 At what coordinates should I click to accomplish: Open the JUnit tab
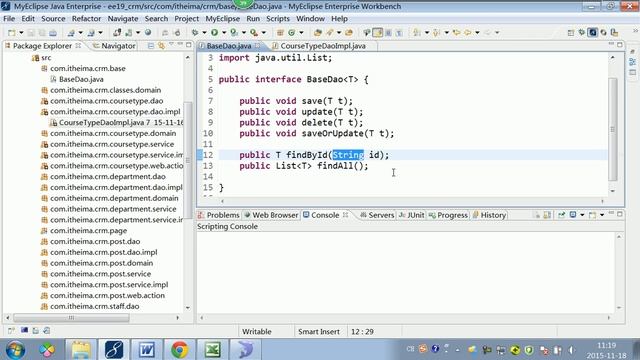click(411, 215)
